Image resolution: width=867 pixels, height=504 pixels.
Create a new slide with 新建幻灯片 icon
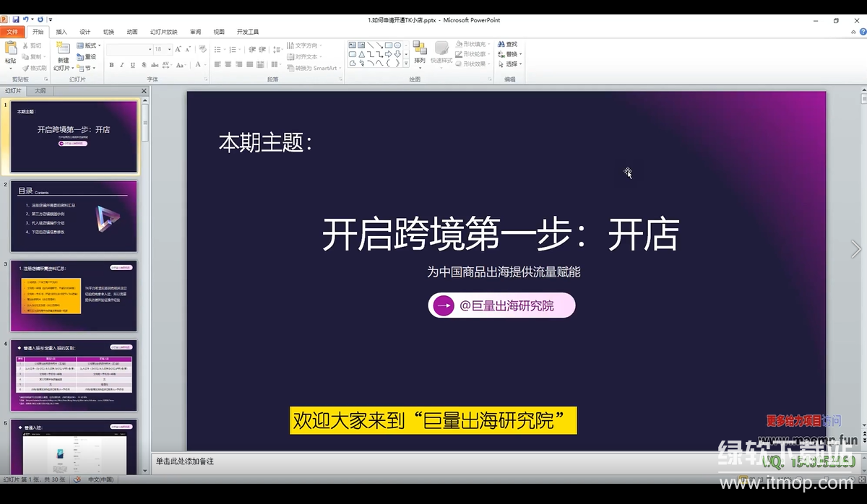click(x=63, y=51)
